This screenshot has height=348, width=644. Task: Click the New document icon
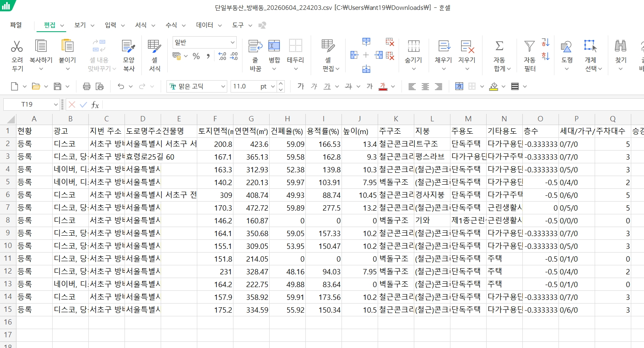click(x=14, y=86)
